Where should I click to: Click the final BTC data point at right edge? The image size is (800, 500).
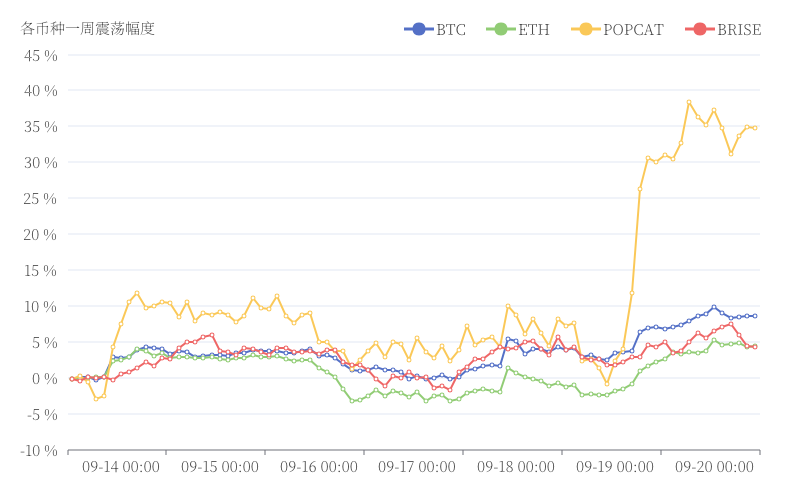coord(754,316)
